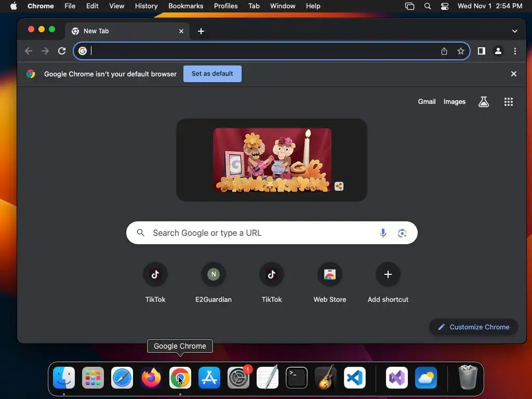The width and height of the screenshot is (532, 399).
Task: Click the Stage Manager menu bar icon
Action: 410,6
